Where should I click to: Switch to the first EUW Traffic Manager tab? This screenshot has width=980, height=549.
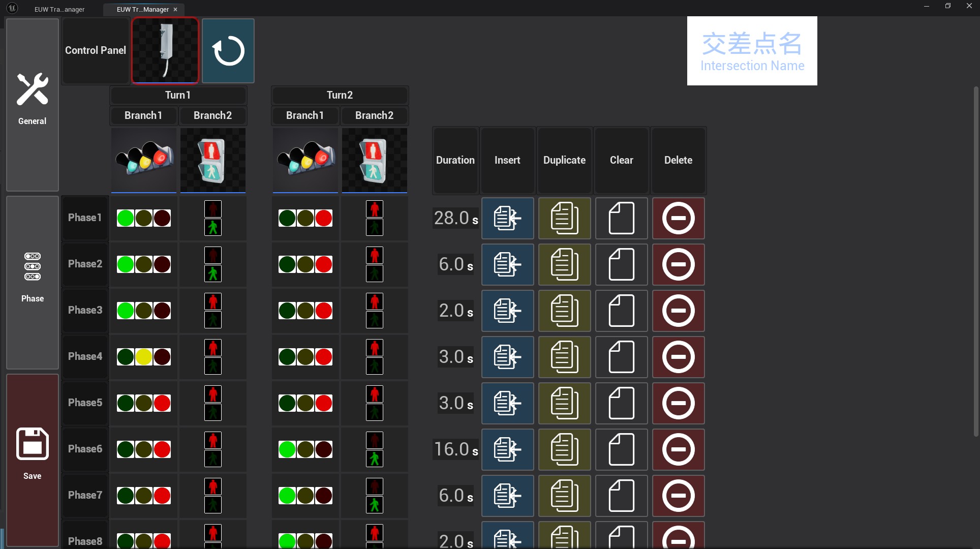click(x=59, y=9)
